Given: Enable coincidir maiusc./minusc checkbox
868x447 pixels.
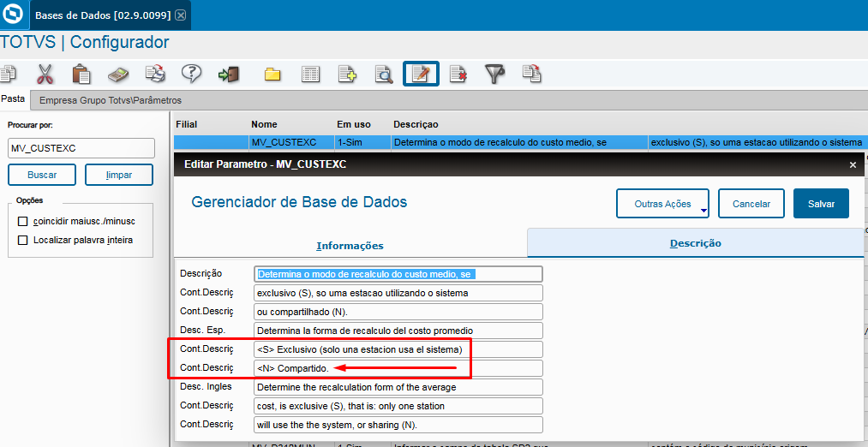Looking at the screenshot, I should 22,221.
